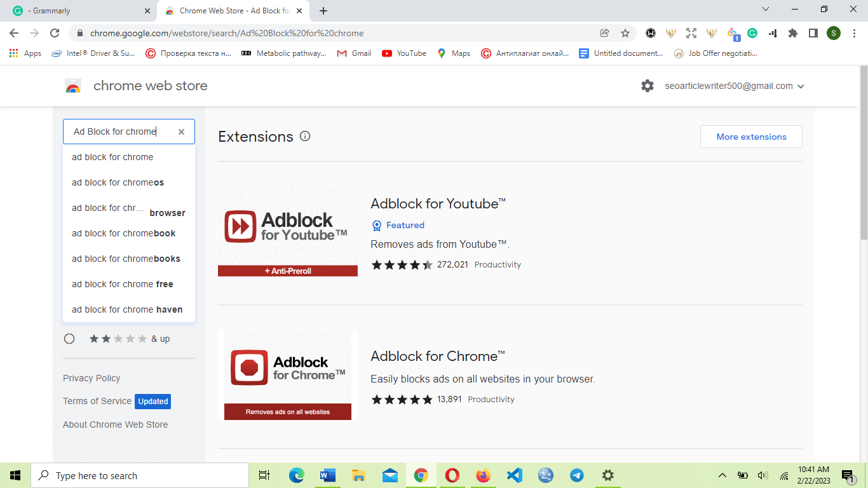The image size is (868, 488).
Task: Open the colorful extension with badge 1
Action: pos(733,34)
